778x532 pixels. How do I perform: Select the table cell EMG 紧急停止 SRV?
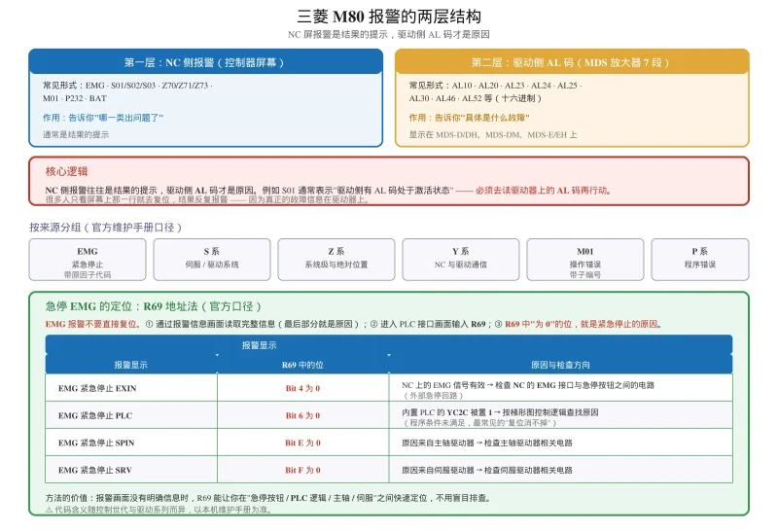(x=131, y=470)
